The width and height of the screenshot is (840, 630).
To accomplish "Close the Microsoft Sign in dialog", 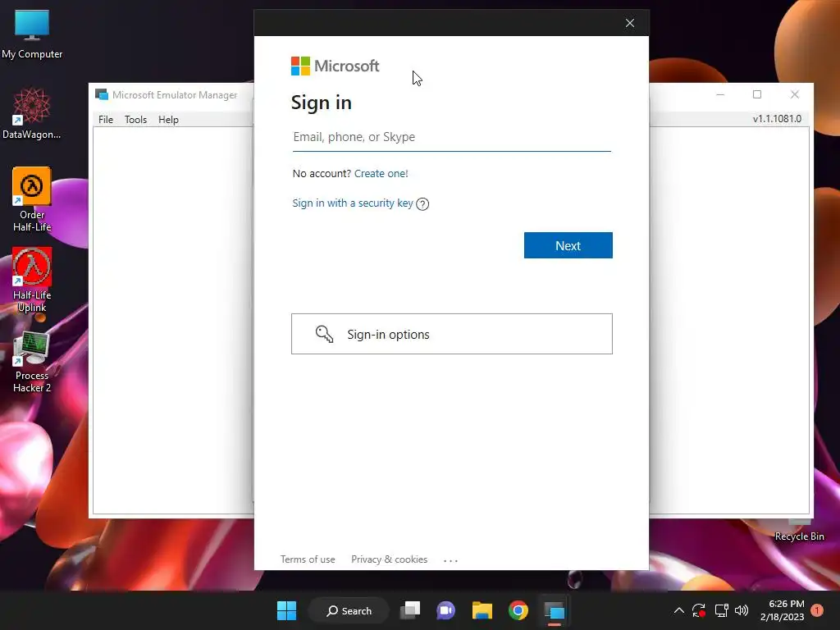I will coord(630,23).
